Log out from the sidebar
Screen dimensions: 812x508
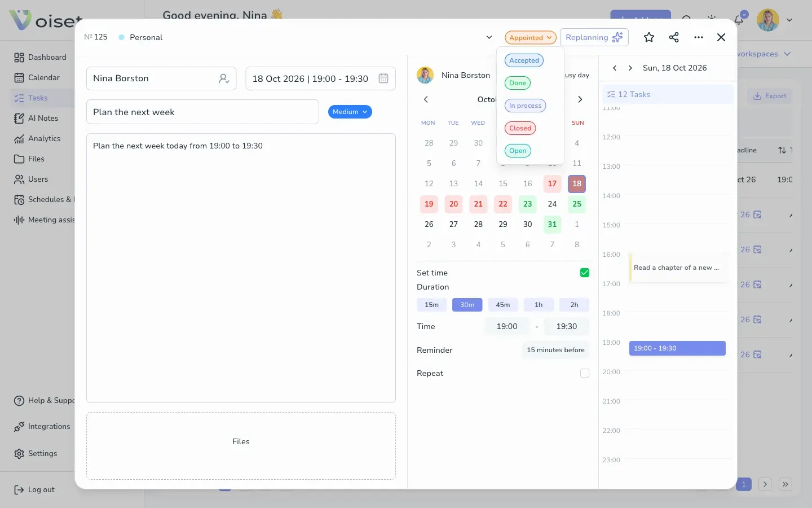point(34,489)
